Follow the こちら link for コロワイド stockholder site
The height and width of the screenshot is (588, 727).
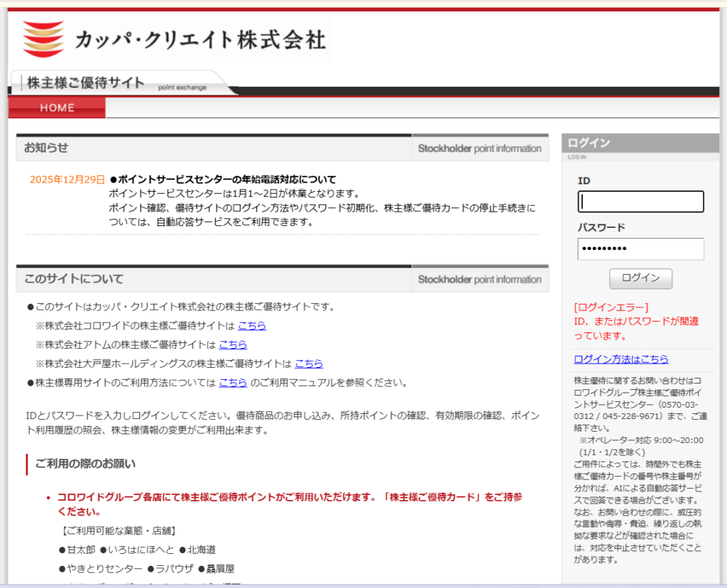[x=252, y=326]
